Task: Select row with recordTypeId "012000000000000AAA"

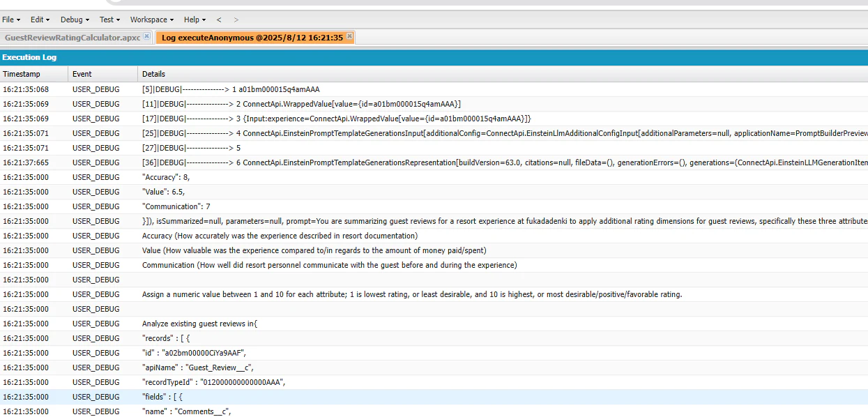Action: point(434,382)
